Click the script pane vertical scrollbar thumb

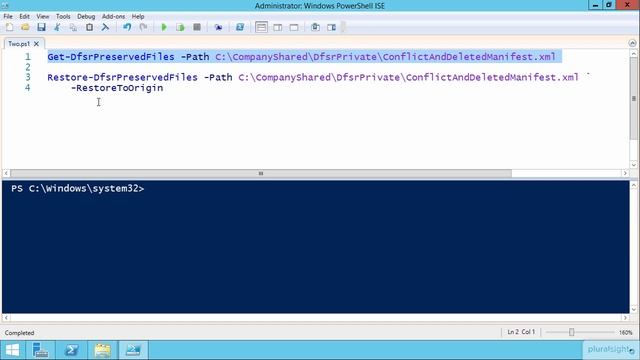633,98
